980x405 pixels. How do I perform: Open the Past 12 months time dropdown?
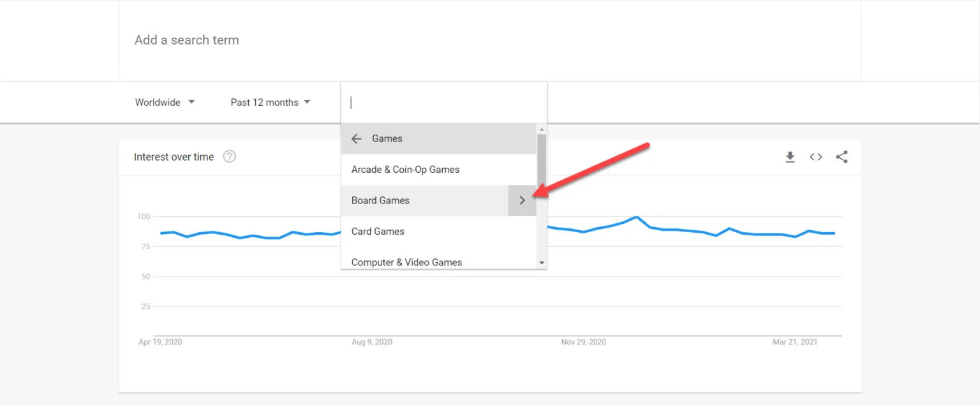click(269, 102)
